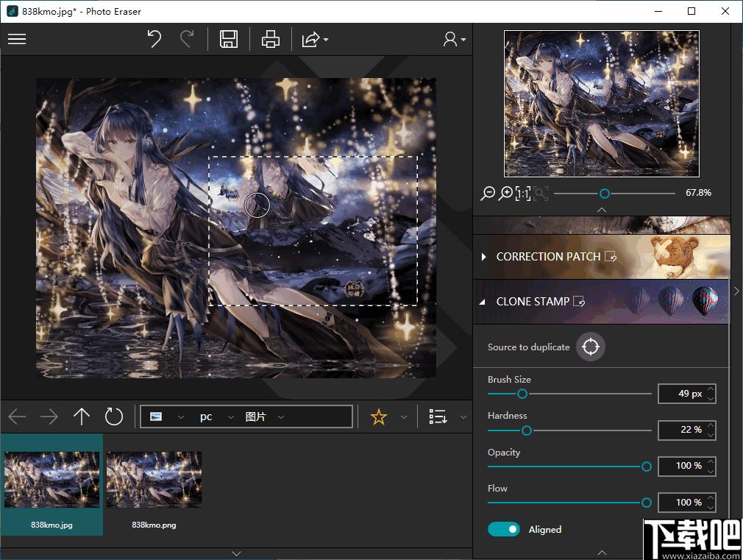This screenshot has height=560, width=743.
Task: Open the hamburger main menu
Action: pos(17,39)
